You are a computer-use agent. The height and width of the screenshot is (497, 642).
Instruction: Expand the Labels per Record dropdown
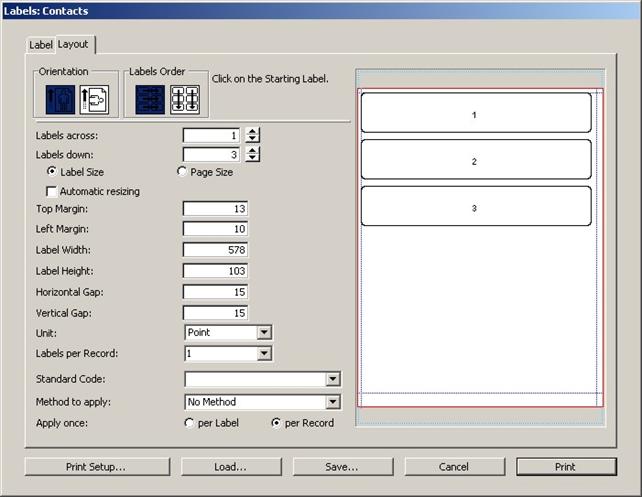pyautogui.click(x=264, y=353)
